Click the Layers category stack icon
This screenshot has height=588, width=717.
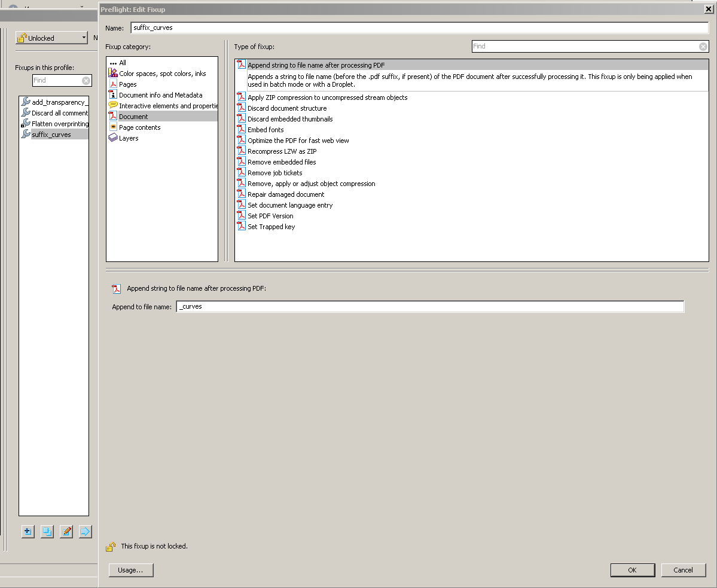coord(113,138)
